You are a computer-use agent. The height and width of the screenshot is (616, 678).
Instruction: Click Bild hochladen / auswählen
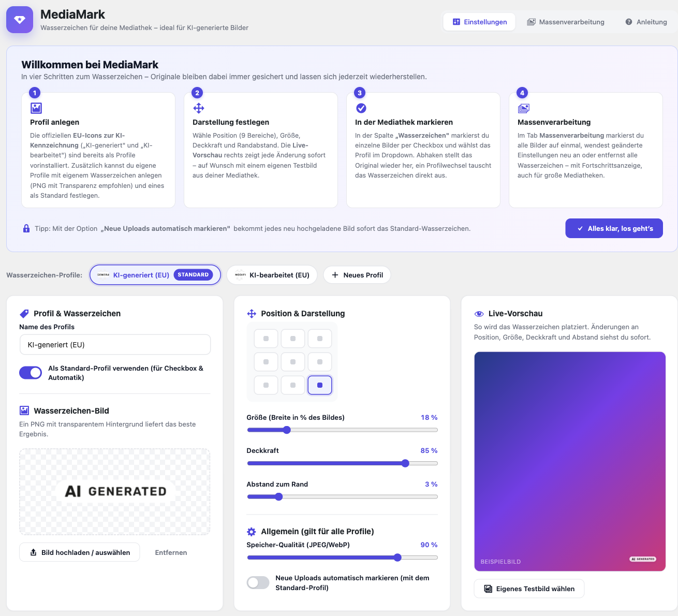[80, 552]
